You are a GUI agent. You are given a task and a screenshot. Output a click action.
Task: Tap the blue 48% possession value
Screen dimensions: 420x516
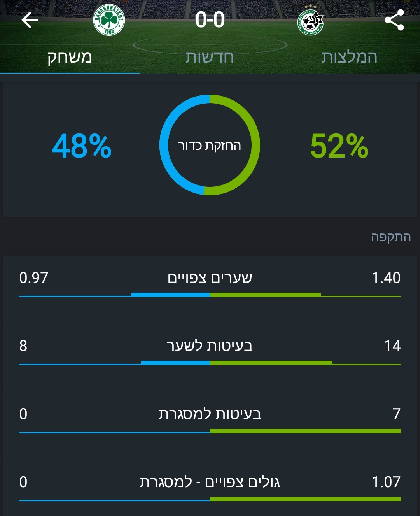click(82, 146)
